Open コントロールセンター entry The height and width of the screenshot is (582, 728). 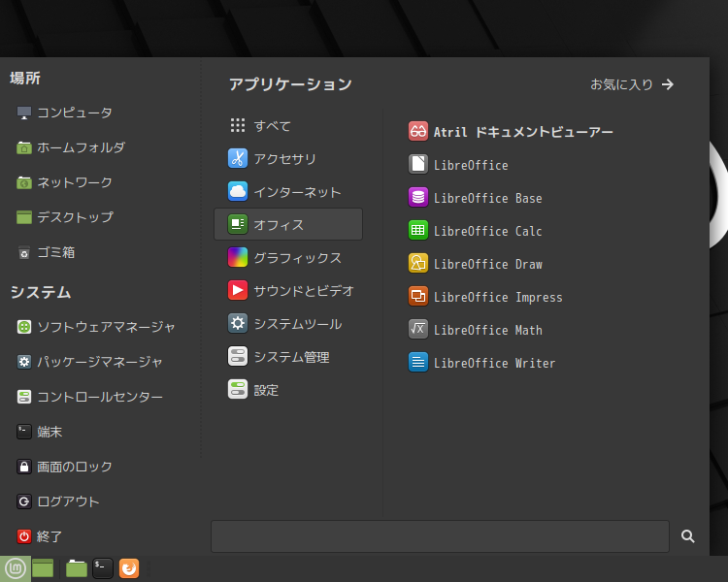[x=89, y=397]
